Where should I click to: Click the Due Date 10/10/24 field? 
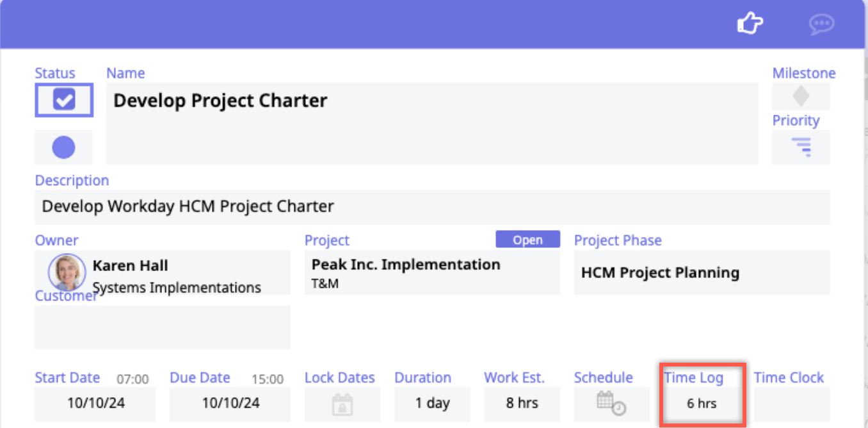coord(230,404)
